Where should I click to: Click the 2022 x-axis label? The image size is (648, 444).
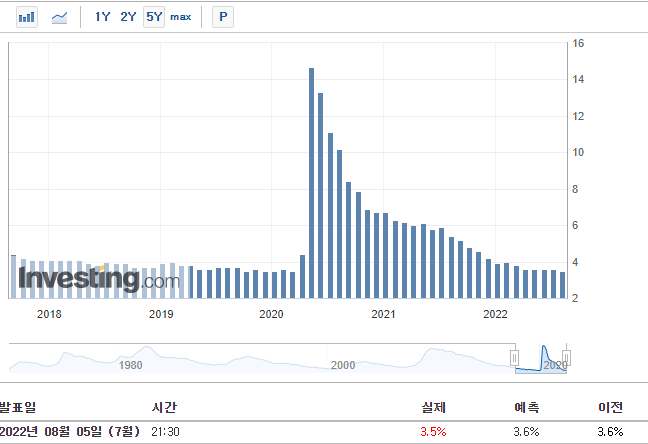(495, 314)
